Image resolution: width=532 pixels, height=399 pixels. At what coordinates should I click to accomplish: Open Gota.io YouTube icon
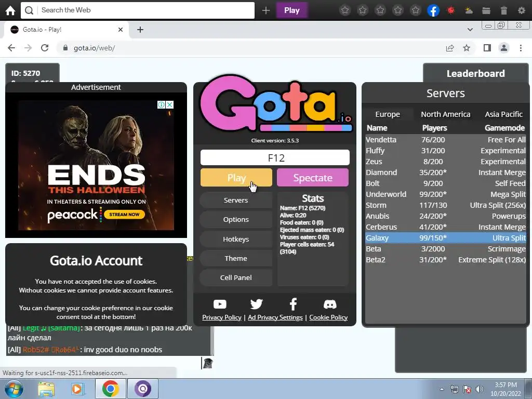pyautogui.click(x=220, y=304)
